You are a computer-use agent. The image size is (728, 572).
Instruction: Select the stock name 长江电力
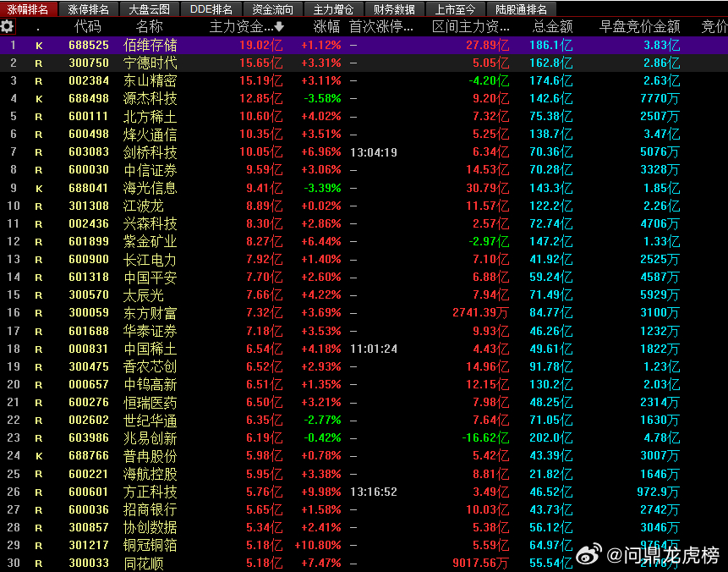(150, 260)
